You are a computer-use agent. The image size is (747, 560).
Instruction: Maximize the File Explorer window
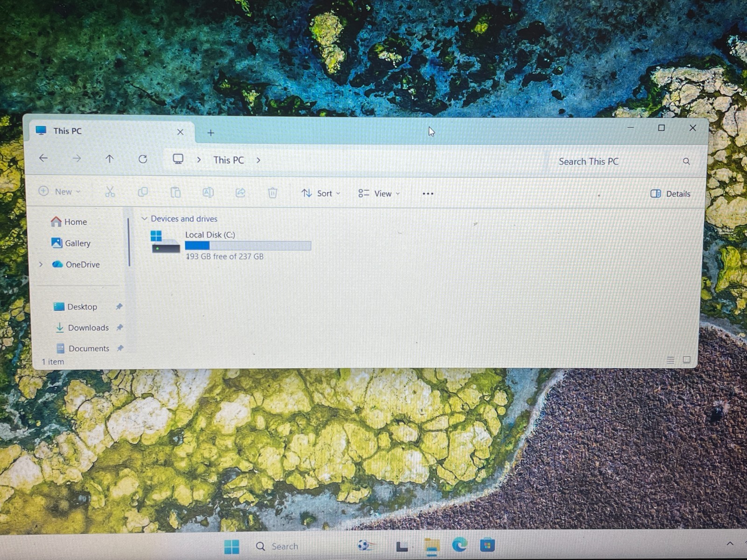pos(661,127)
